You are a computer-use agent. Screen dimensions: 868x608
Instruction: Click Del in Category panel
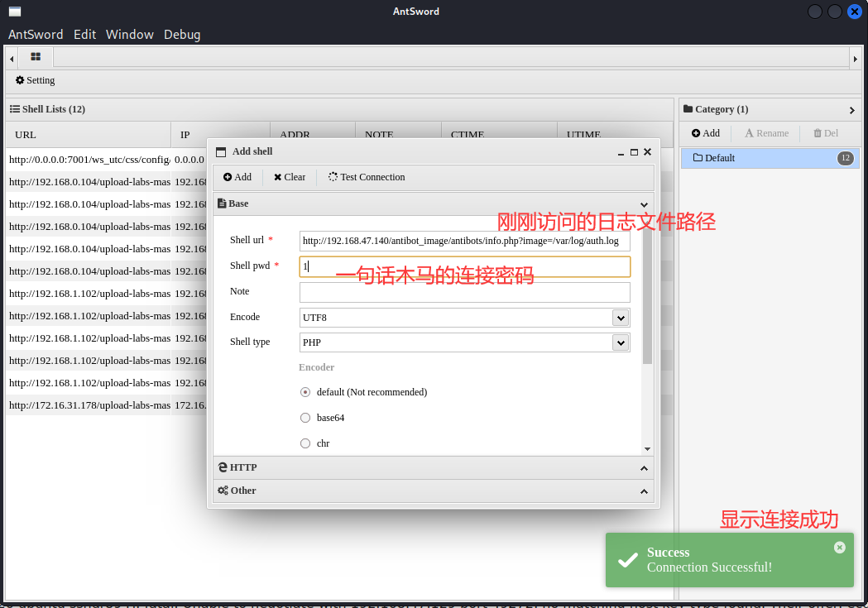(825, 133)
